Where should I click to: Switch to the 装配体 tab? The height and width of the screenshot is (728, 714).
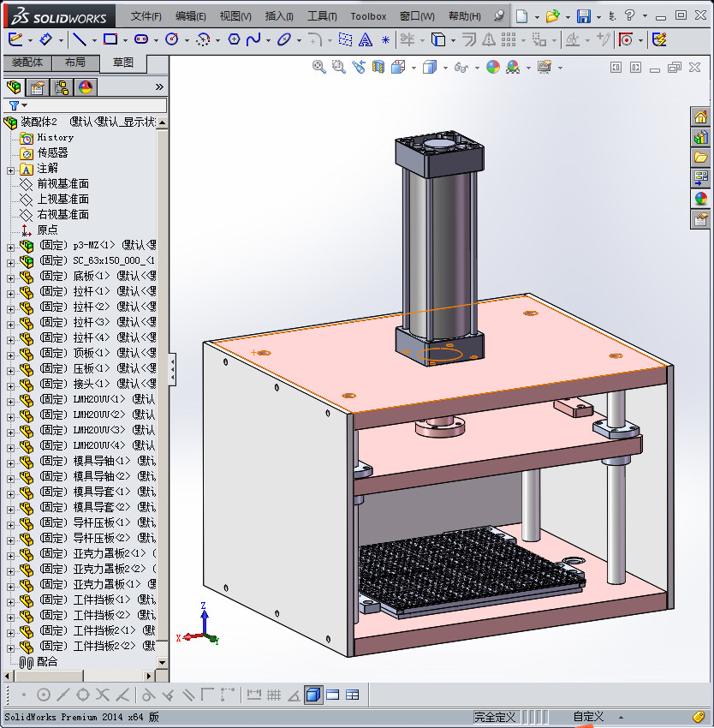click(x=27, y=63)
